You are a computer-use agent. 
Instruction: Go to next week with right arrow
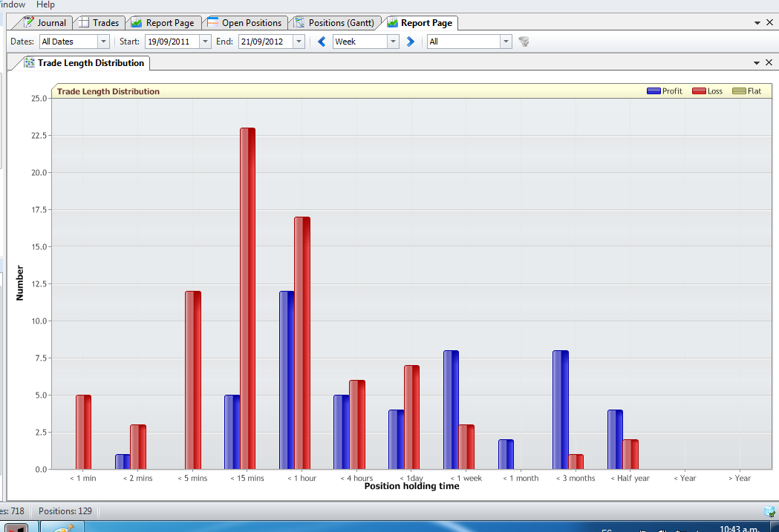coord(411,42)
